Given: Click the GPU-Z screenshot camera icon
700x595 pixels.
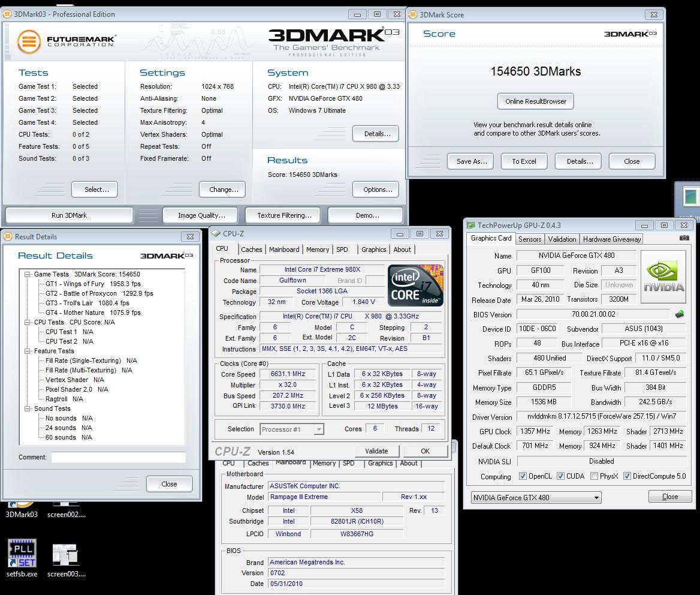Looking at the screenshot, I should pos(684,238).
